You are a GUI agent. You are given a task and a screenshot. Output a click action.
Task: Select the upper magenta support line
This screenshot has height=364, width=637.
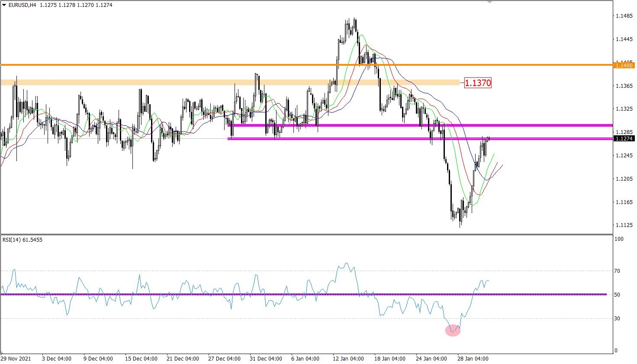(420, 125)
